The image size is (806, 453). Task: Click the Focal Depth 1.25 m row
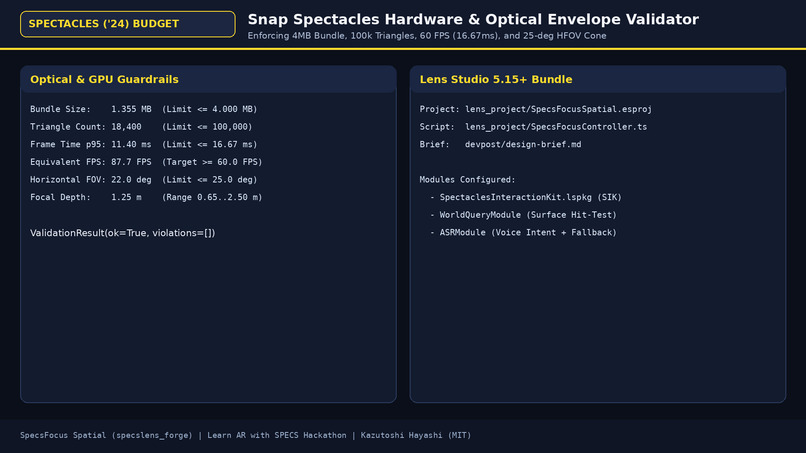click(146, 197)
